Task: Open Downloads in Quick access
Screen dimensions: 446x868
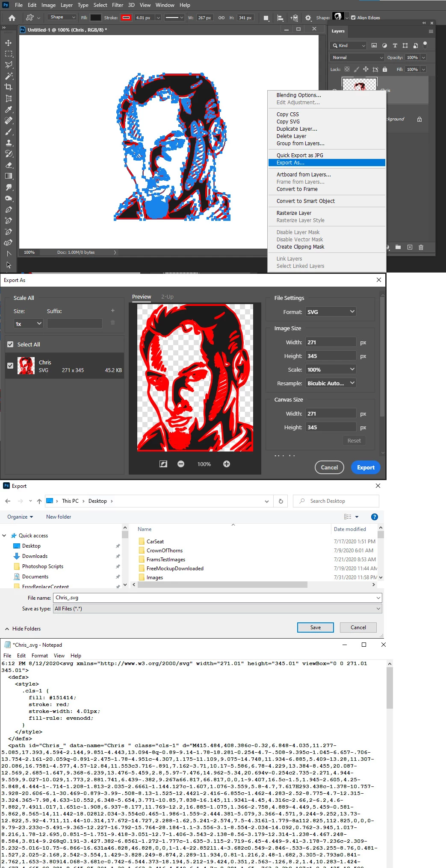Action: [35, 556]
